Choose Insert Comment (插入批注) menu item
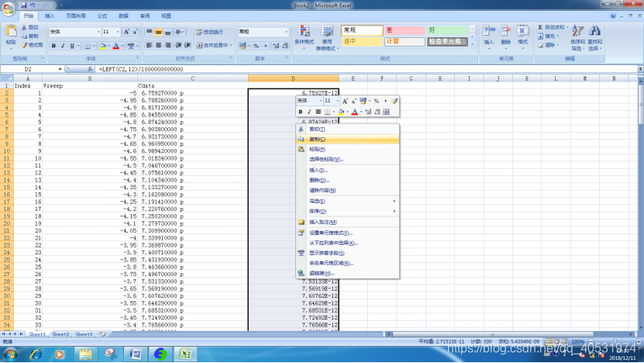 coord(347,222)
